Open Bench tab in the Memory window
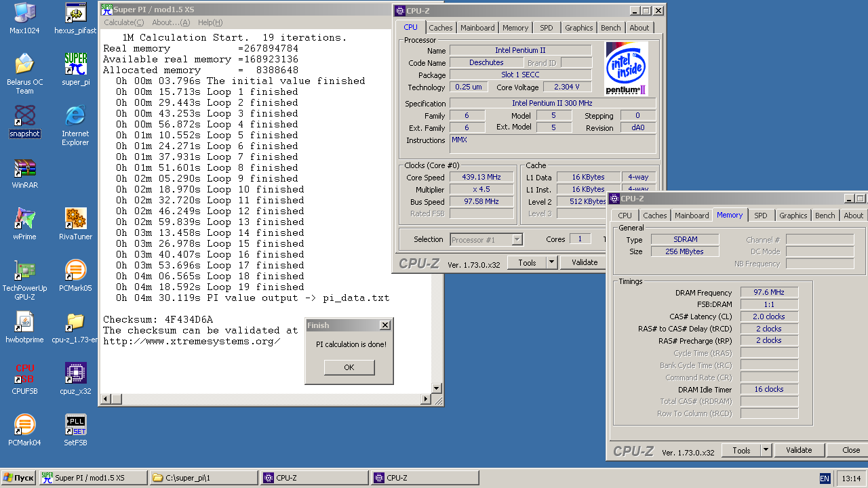868x488 pixels. pos(825,216)
